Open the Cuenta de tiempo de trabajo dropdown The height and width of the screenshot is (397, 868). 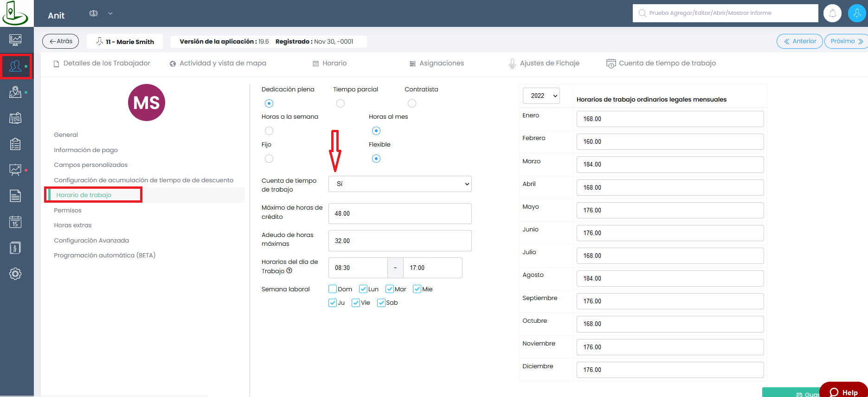click(x=400, y=184)
